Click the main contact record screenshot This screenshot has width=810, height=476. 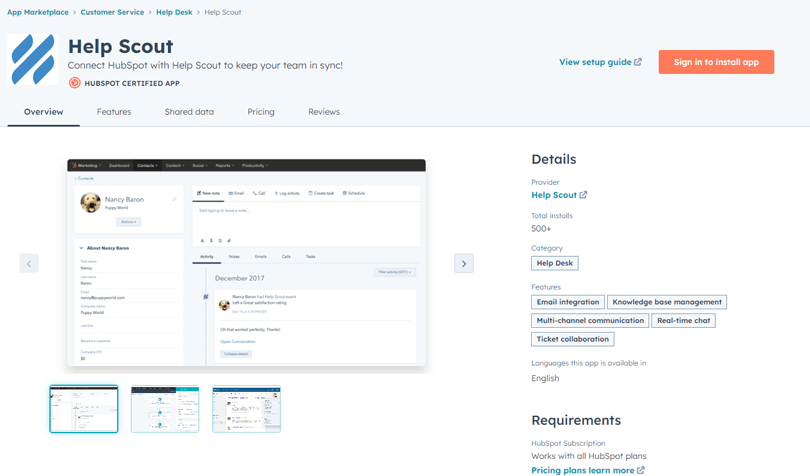tap(246, 263)
